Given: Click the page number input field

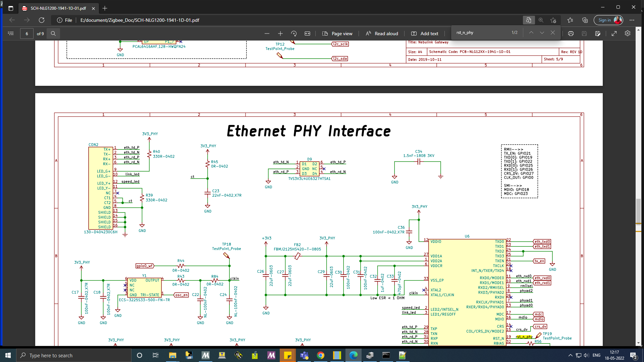Looking at the screenshot, I should pos(27,34).
